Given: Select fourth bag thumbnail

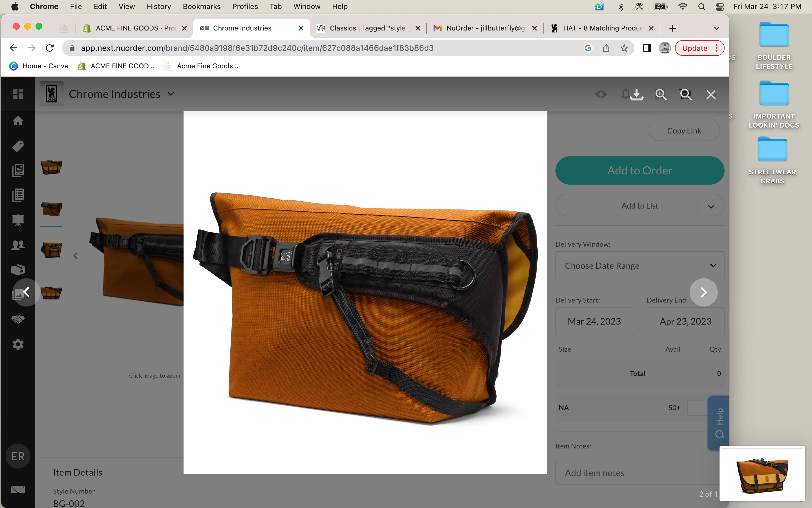Looking at the screenshot, I should click(x=51, y=292).
